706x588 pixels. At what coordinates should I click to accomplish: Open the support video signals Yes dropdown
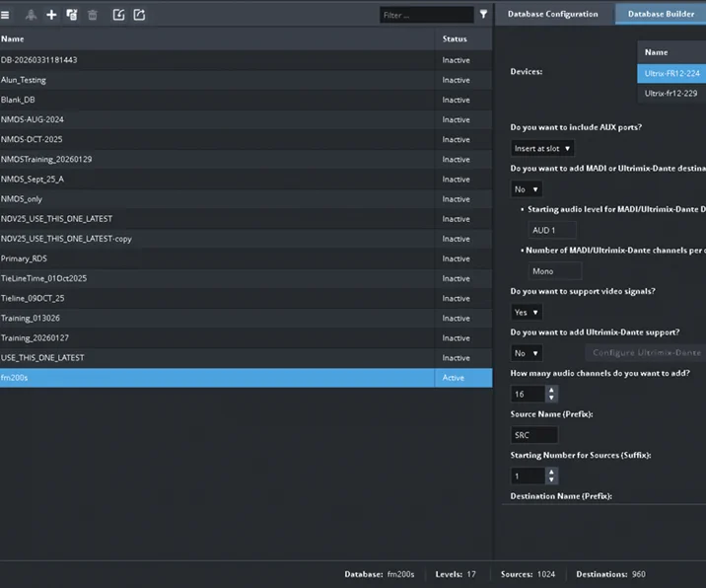tap(527, 312)
